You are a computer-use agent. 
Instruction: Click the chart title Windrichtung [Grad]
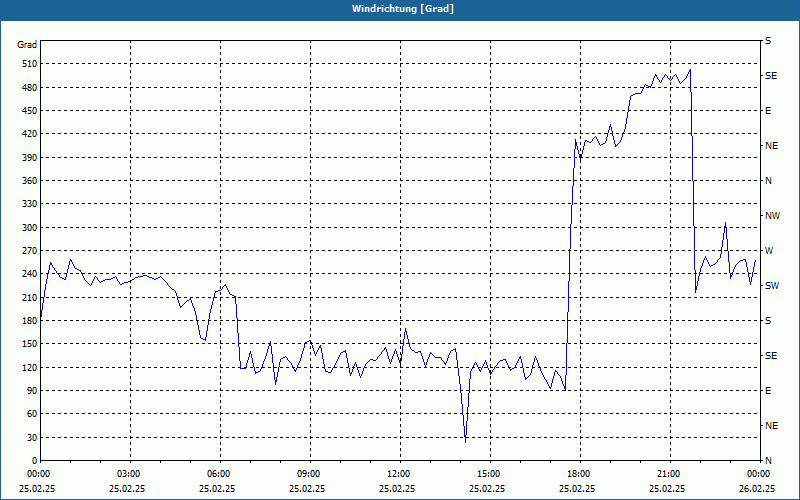(x=403, y=9)
